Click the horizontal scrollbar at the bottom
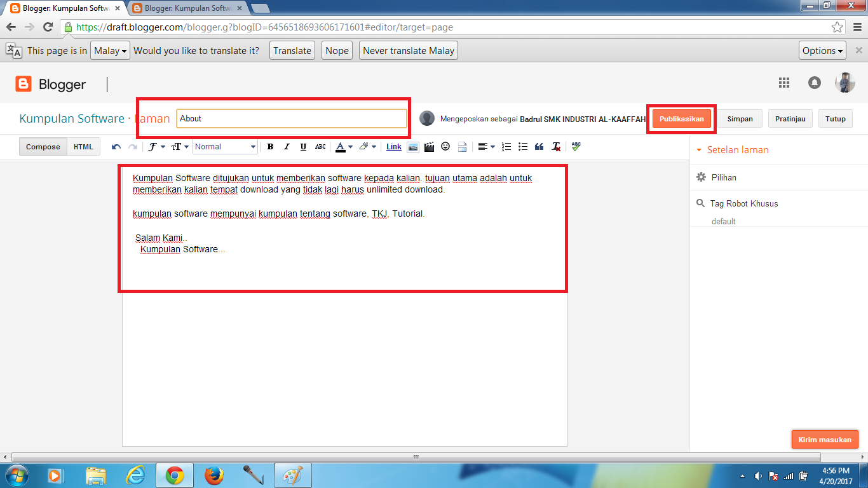 tap(416, 457)
